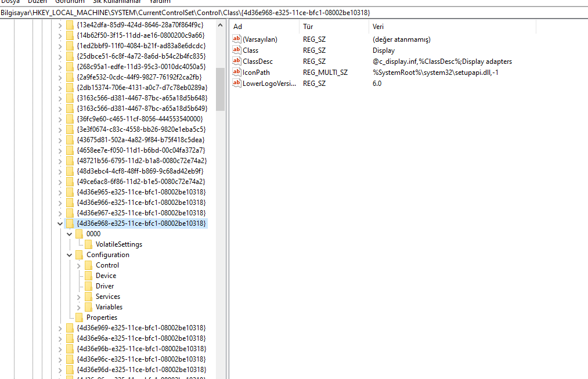The height and width of the screenshot is (379, 588).
Task: Click the 'Display' data value
Action: (x=384, y=50)
